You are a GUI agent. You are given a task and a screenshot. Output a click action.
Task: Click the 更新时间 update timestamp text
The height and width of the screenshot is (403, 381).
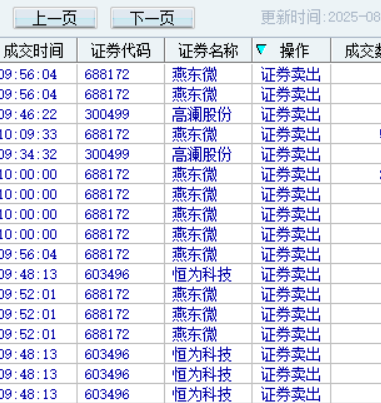coord(321,17)
